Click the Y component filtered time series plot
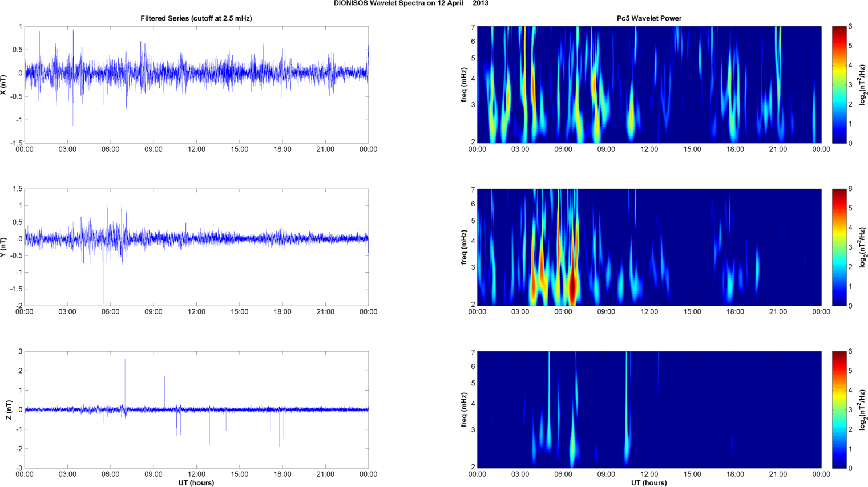 coord(196,247)
